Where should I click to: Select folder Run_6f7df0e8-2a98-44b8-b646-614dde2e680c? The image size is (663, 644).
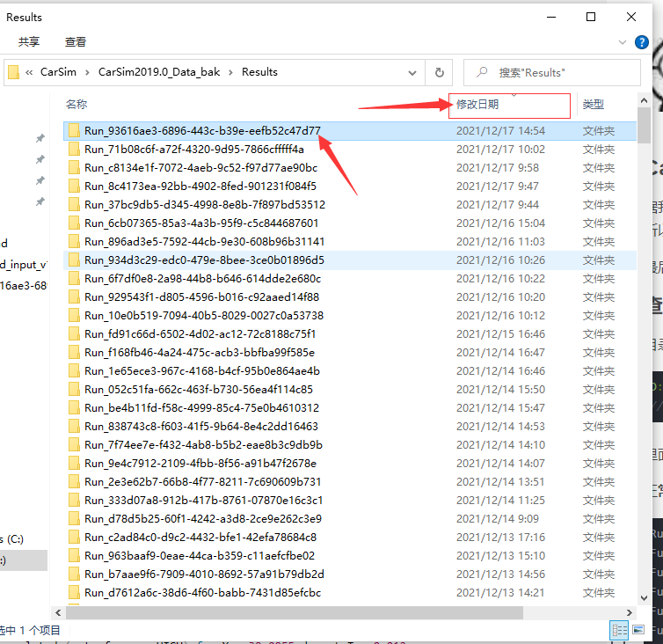(x=350, y=279)
